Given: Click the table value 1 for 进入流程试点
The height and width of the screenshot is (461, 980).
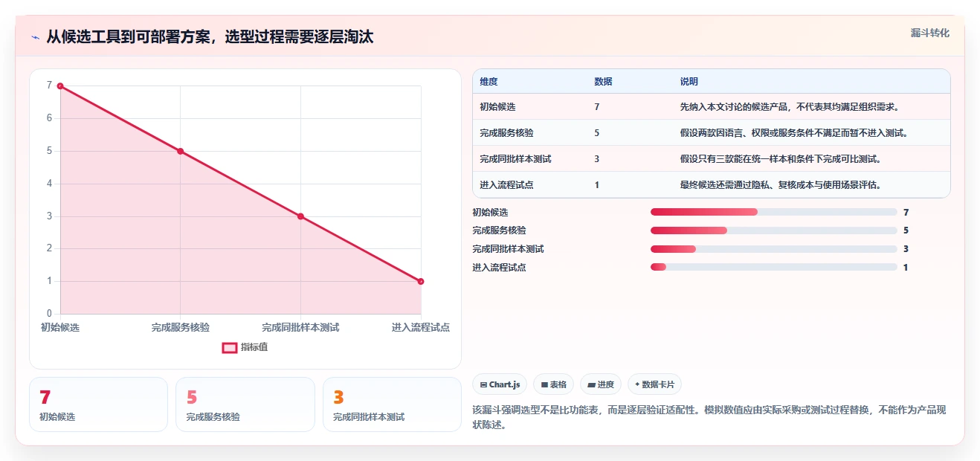Looking at the screenshot, I should point(597,185).
